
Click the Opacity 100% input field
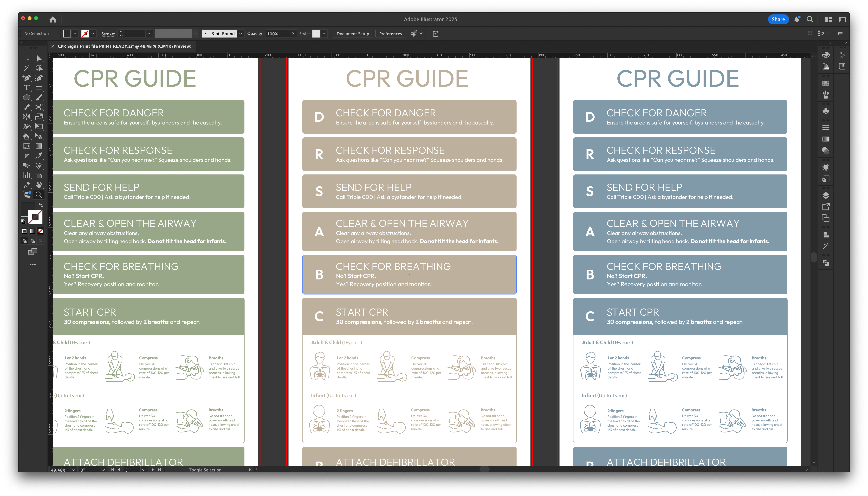278,34
